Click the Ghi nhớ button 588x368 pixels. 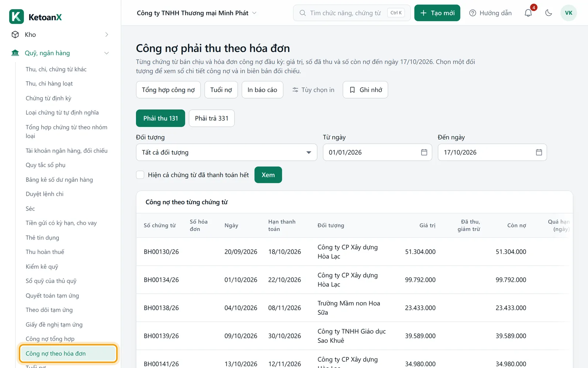pos(365,90)
